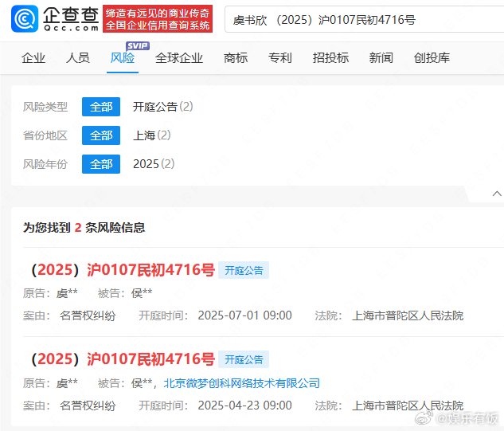Collapse the filter panel with chevron
The height and width of the screenshot is (431, 504).
pyautogui.click(x=497, y=194)
